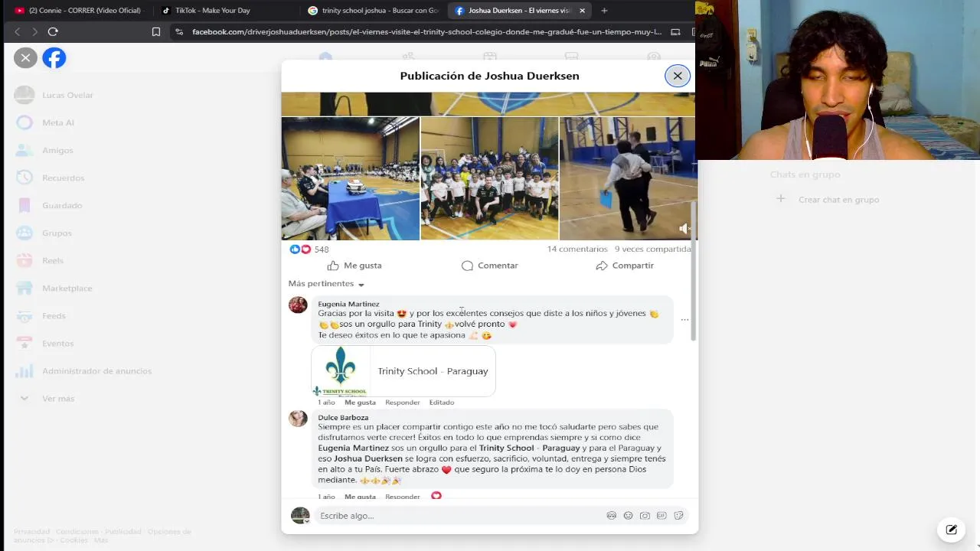Insert avatar sticker icon in comment box

click(x=611, y=516)
